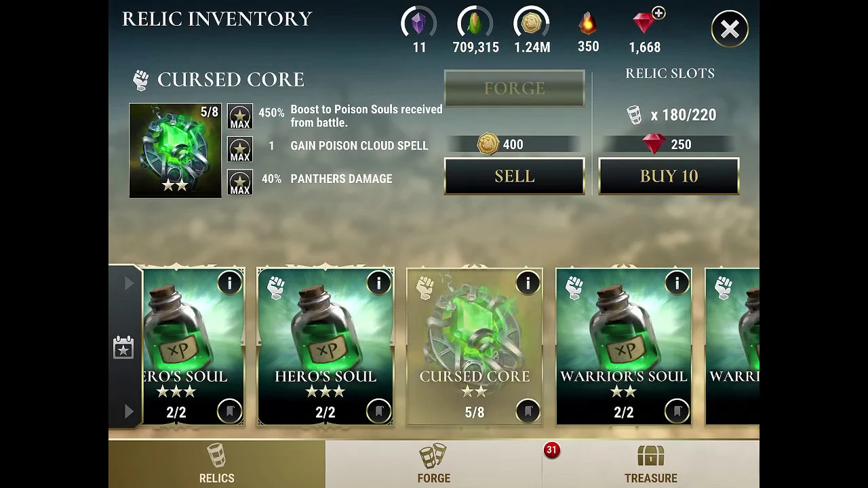Viewport: 868px width, 488px height.
Task: Tap the red gems plus icon
Action: click(658, 13)
